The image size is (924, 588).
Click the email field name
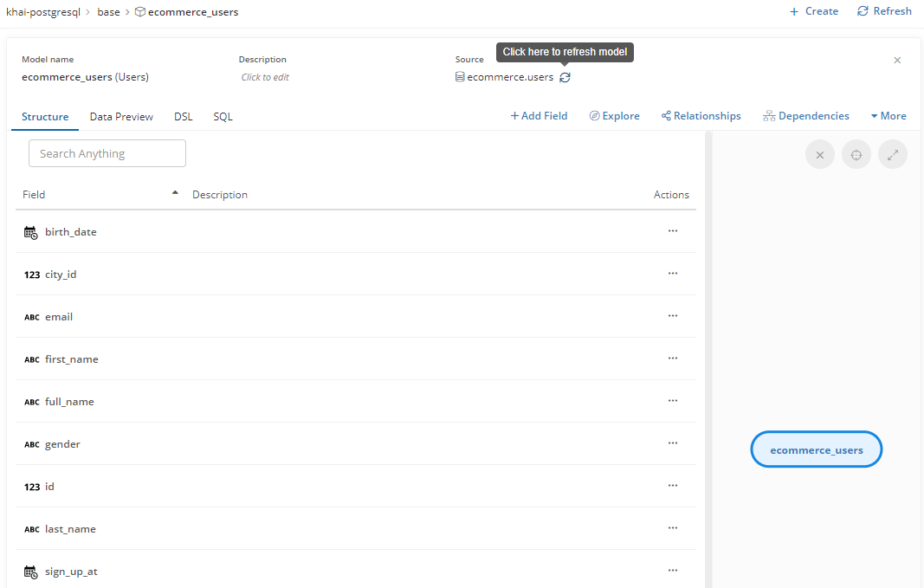pyautogui.click(x=59, y=317)
